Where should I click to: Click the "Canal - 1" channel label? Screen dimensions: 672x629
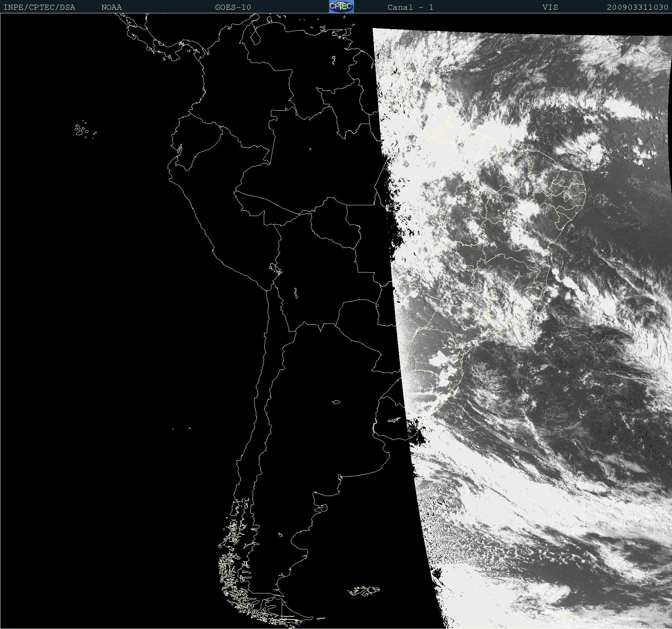(410, 7)
